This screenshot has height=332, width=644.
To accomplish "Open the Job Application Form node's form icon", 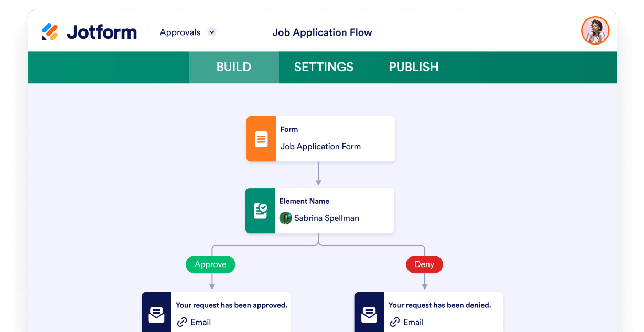I will [261, 138].
